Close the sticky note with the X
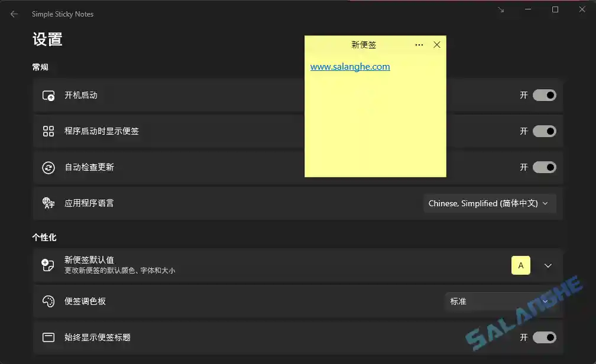 coord(437,44)
